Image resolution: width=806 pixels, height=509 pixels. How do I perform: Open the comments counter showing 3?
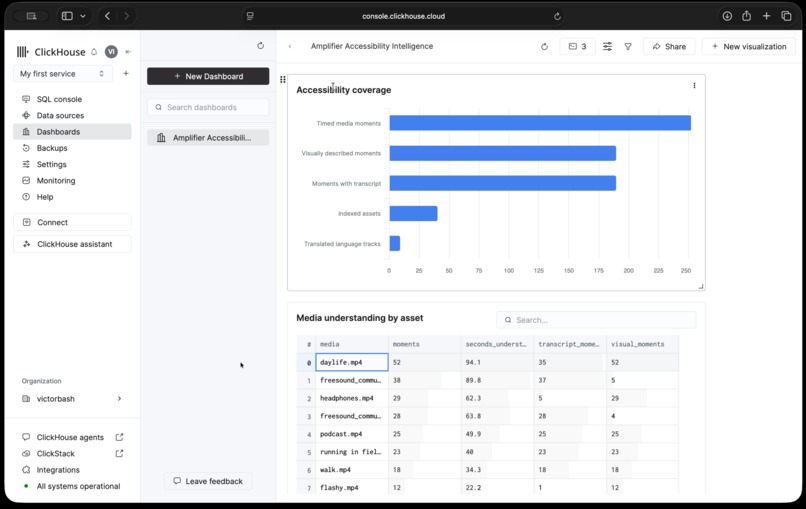pos(577,46)
